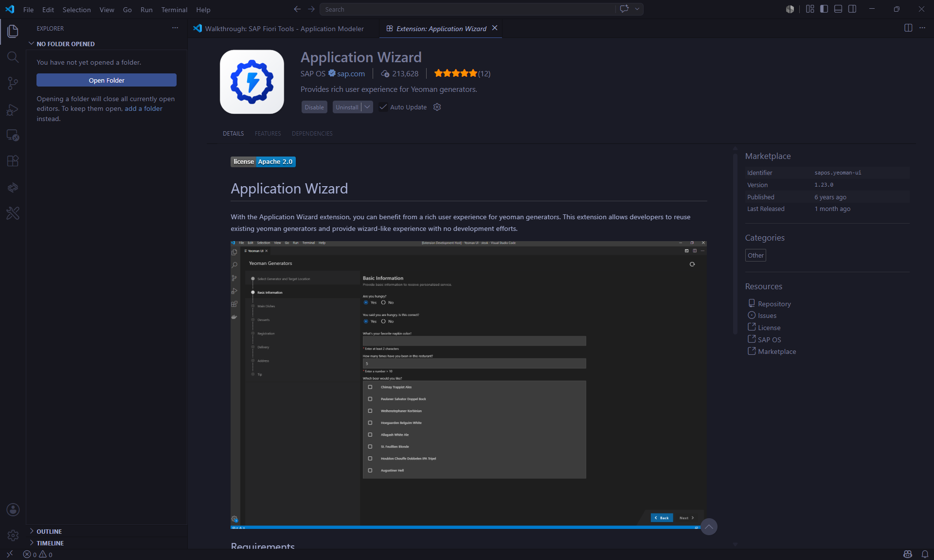Click the Yeoman generator screenshot image

[x=468, y=385]
